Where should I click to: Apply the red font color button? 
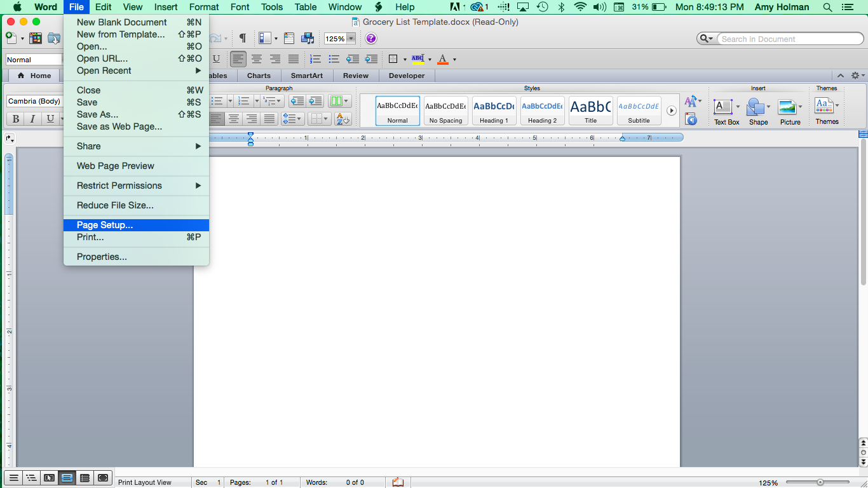coord(443,59)
